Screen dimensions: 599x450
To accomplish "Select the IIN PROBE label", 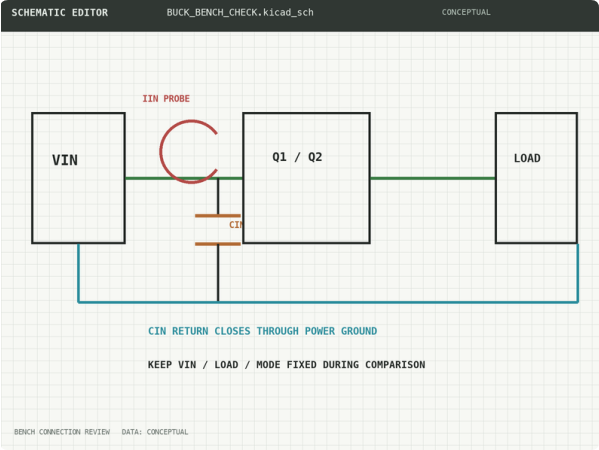I will (x=166, y=99).
